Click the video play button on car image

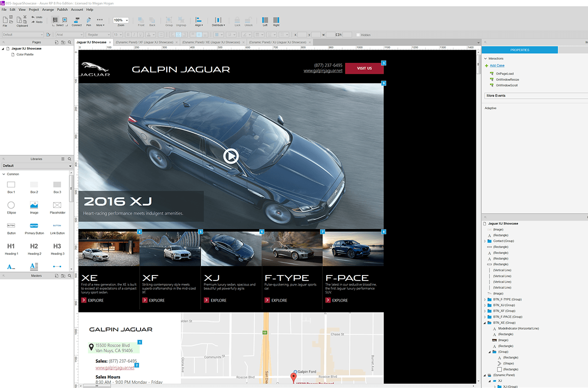click(x=231, y=157)
